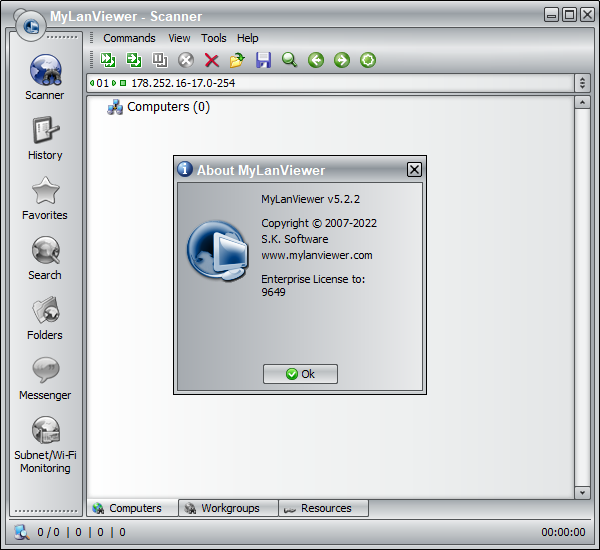The image size is (600, 550).
Task: Open the View menu
Action: coord(179,38)
